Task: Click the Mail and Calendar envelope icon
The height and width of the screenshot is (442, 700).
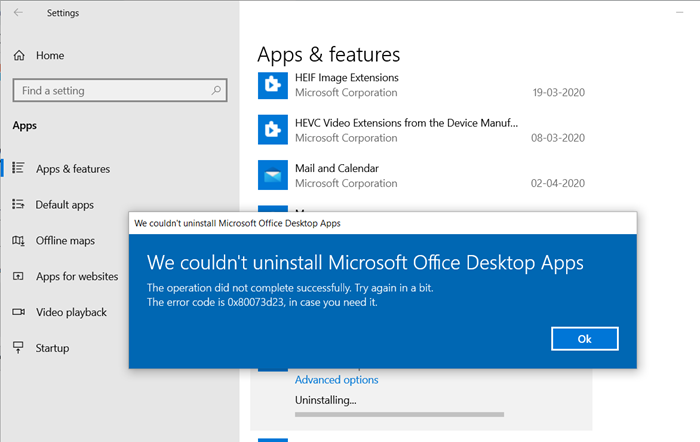Action: coord(272,176)
